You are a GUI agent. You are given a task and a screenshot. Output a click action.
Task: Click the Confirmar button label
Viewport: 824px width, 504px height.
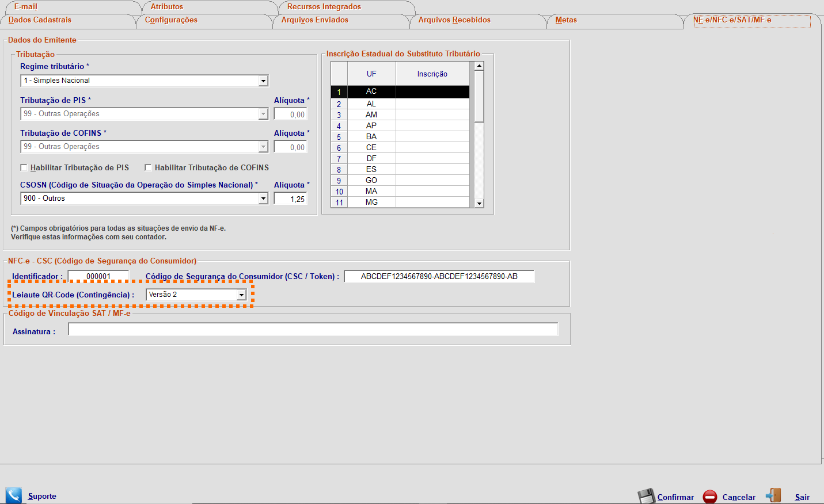pos(675,498)
